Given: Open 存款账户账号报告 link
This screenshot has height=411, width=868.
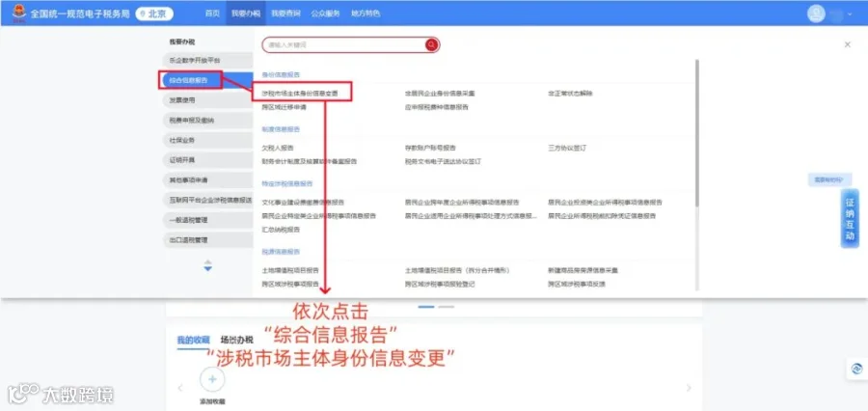Looking at the screenshot, I should (430, 148).
